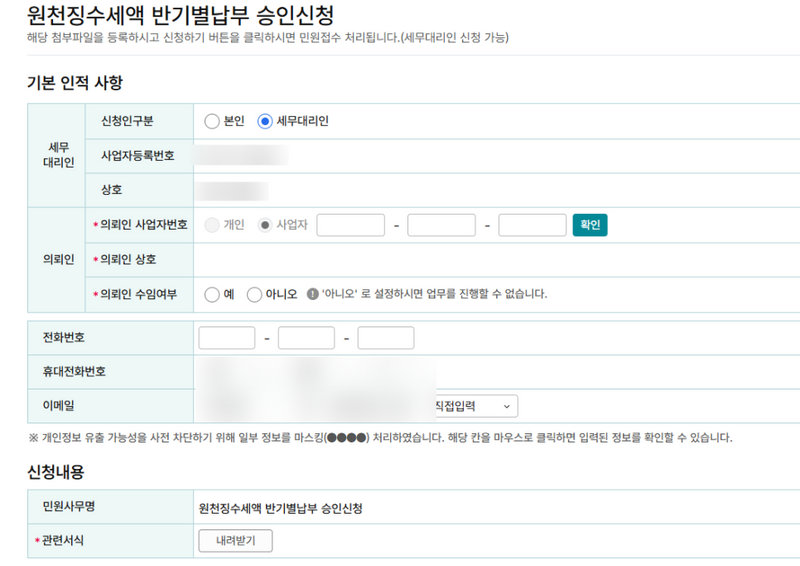The width and height of the screenshot is (800, 566).
Task: Click the 휴대전화번호 masked field
Action: pos(315,372)
